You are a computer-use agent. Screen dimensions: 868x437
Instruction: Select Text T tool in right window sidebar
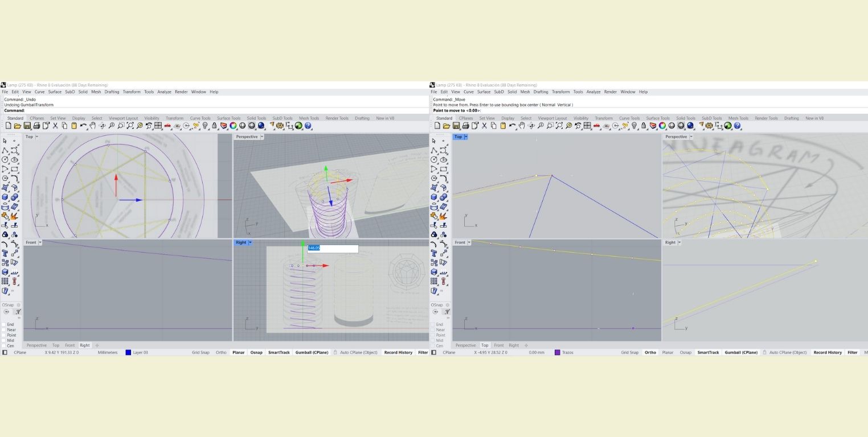[434, 253]
